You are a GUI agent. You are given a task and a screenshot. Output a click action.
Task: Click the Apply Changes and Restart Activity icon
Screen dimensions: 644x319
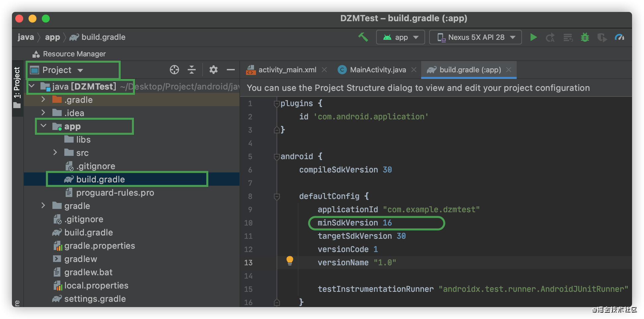[550, 37]
